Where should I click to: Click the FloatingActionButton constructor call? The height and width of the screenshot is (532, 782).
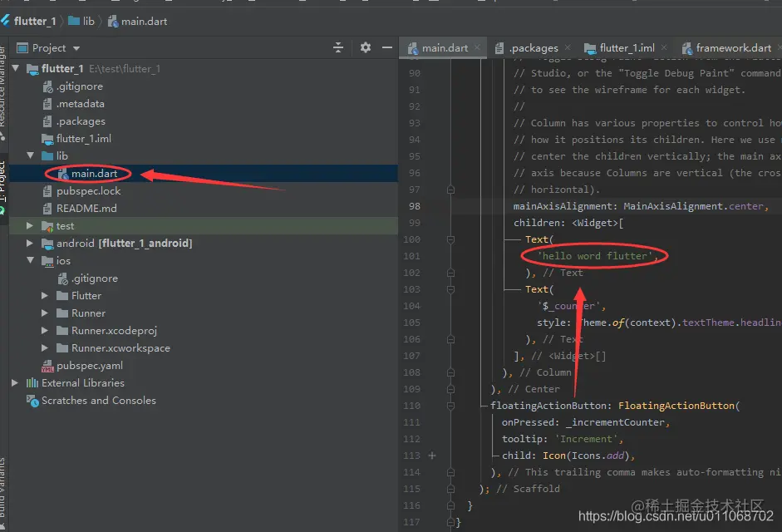click(x=676, y=406)
